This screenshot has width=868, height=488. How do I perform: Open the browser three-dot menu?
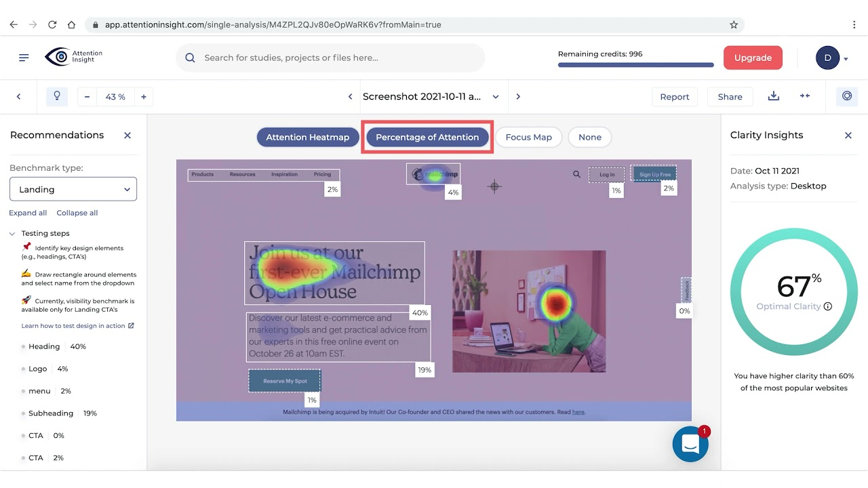pyautogui.click(x=854, y=24)
